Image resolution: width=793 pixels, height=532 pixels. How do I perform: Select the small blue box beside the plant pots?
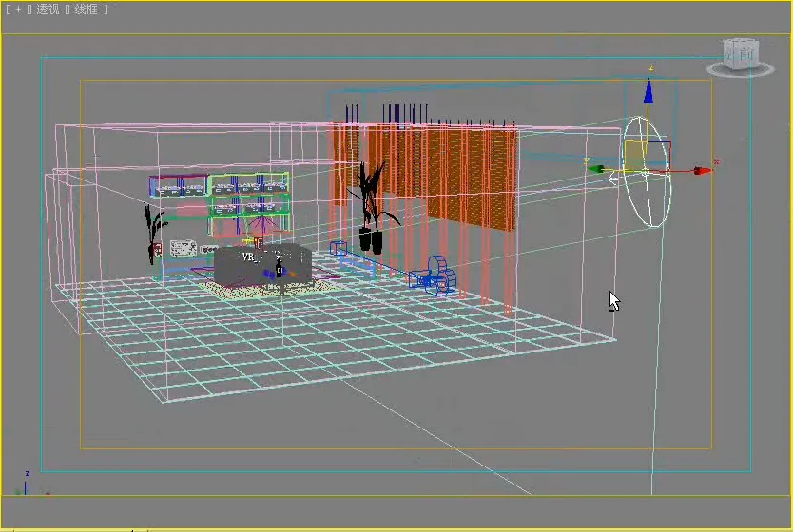337,248
